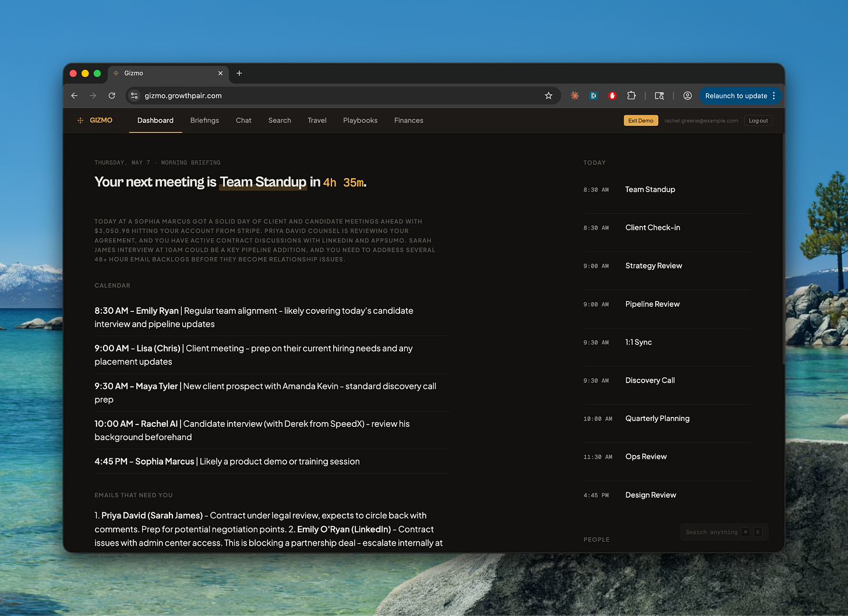Click the PEOPLE section heading

click(x=596, y=540)
